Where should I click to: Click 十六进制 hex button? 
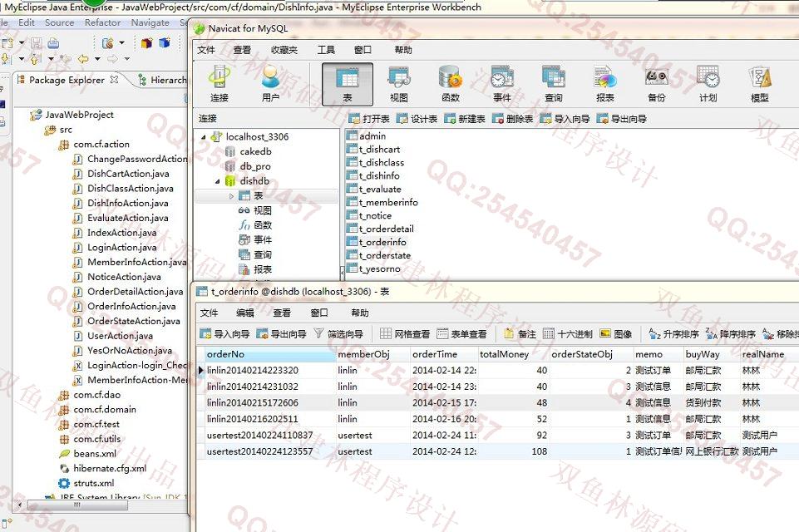[x=568, y=334]
